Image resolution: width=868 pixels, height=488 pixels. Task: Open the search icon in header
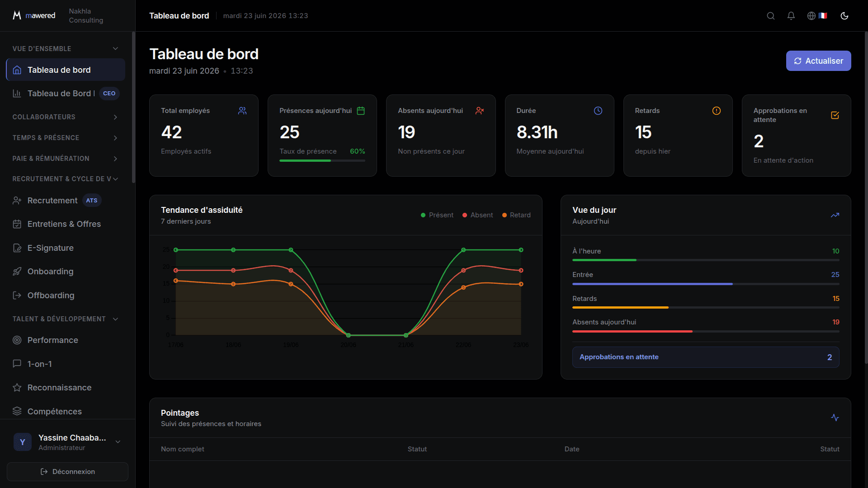click(771, 16)
